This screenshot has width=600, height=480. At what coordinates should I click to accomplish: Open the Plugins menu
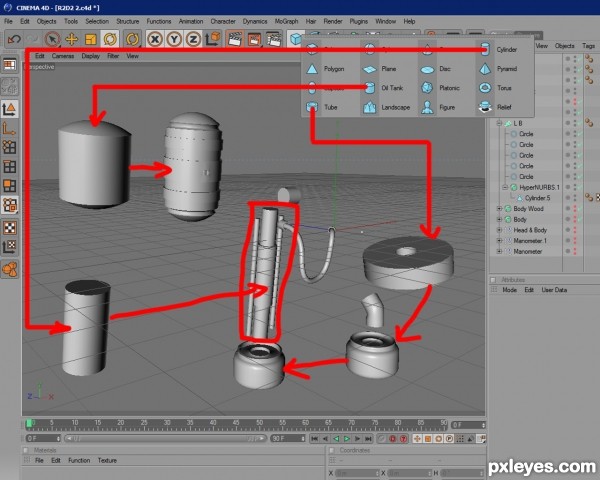tap(359, 21)
